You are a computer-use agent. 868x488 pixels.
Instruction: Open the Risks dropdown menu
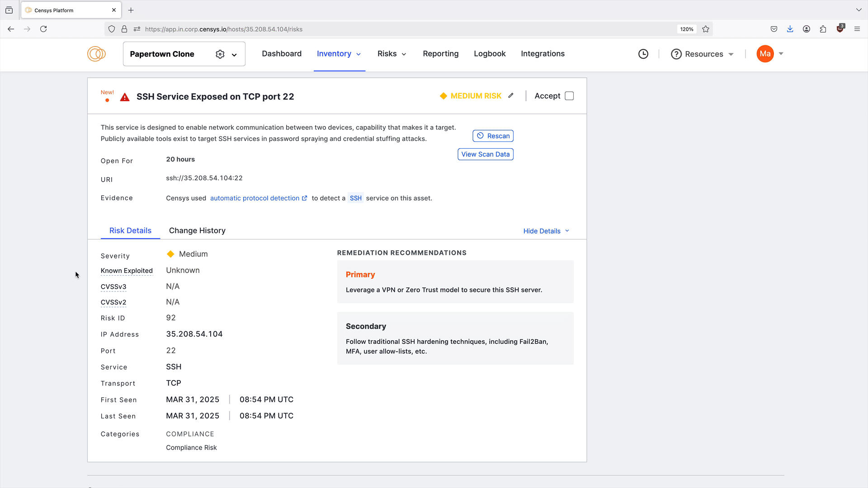[x=392, y=54]
